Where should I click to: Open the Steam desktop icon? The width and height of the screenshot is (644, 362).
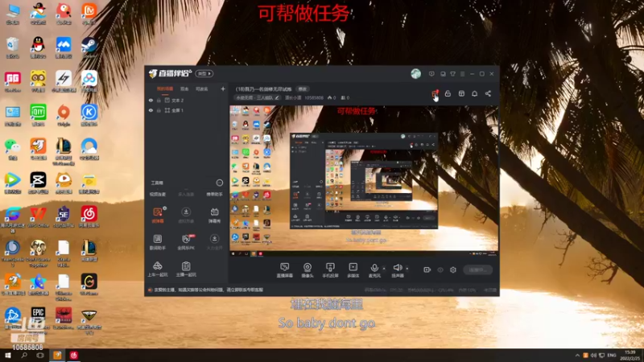tap(89, 47)
